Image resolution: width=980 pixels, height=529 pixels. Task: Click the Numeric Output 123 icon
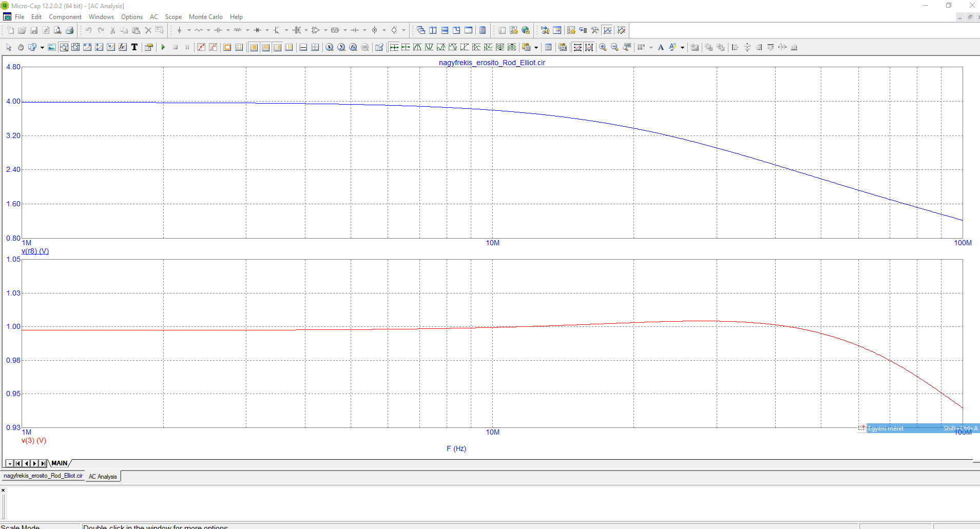pos(563,47)
